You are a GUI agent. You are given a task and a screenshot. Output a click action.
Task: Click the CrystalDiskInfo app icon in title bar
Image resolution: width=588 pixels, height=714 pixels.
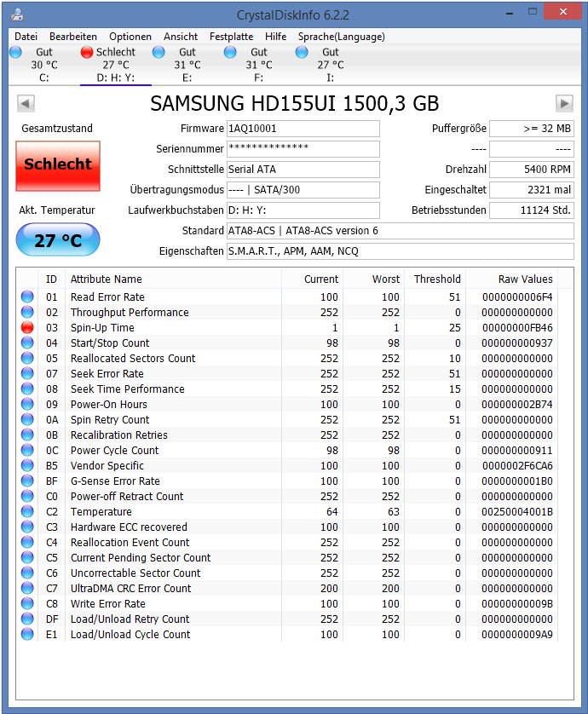pyautogui.click(x=17, y=14)
